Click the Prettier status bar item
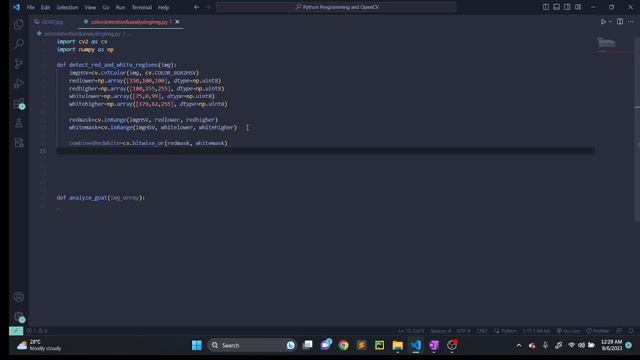 [x=598, y=331]
